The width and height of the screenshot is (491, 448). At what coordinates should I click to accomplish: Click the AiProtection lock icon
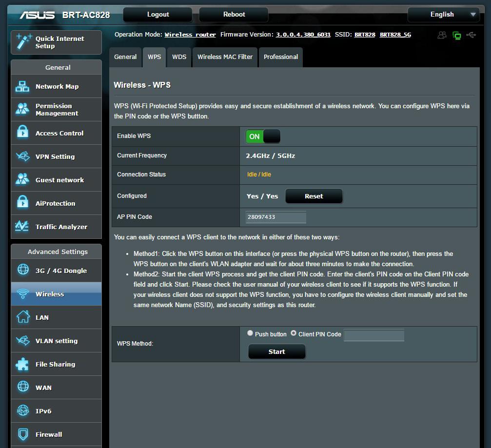click(x=22, y=203)
